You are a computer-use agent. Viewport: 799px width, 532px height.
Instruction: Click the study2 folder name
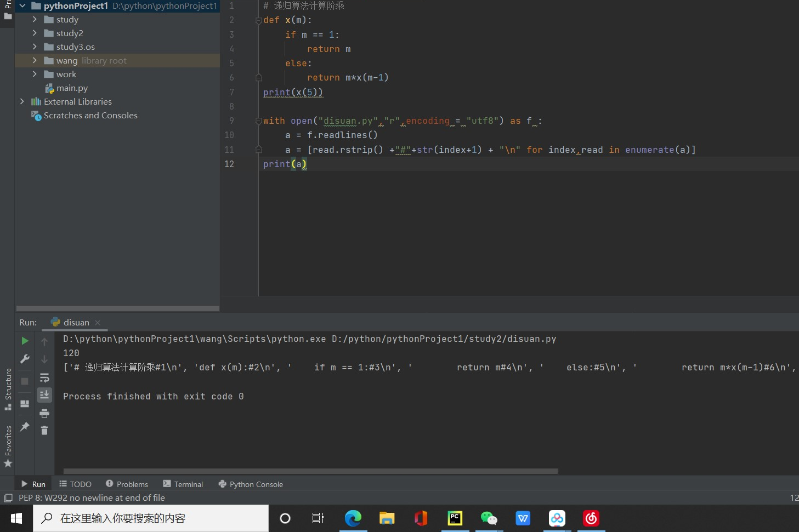(70, 33)
